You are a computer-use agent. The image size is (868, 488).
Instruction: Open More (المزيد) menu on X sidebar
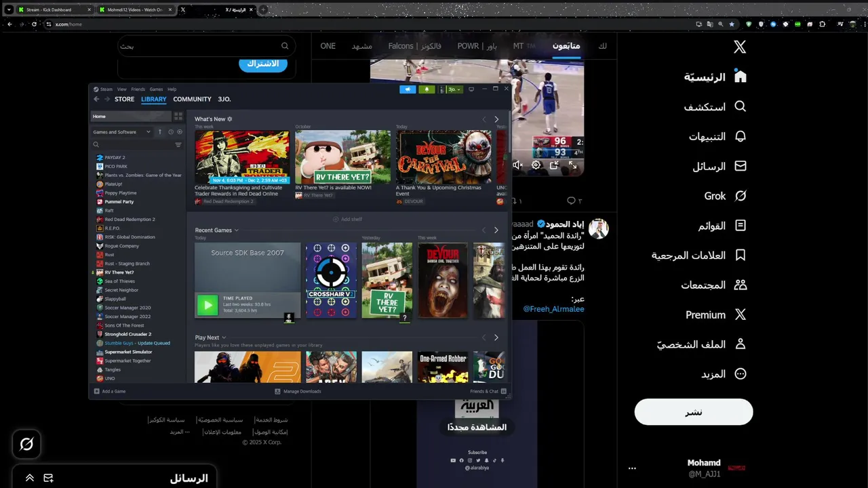coord(724,374)
